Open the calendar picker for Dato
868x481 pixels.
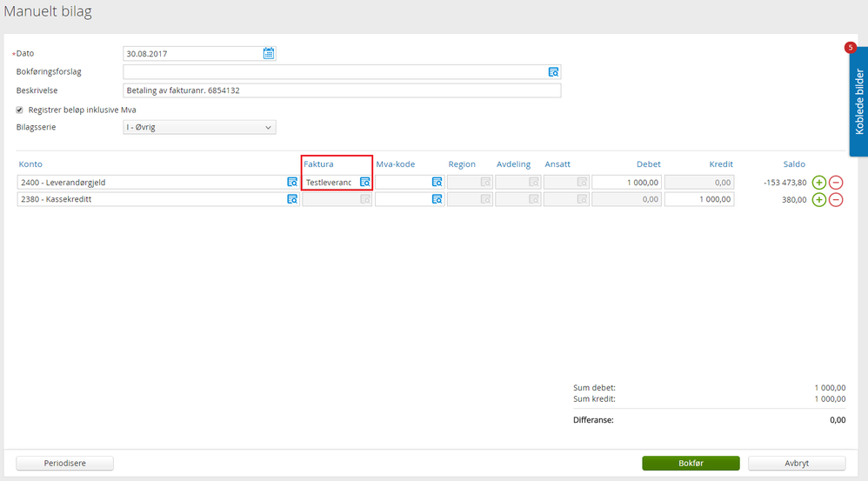pos(269,54)
